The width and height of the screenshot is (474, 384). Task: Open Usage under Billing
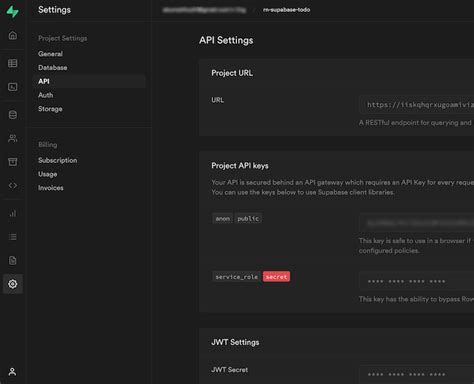(x=48, y=174)
